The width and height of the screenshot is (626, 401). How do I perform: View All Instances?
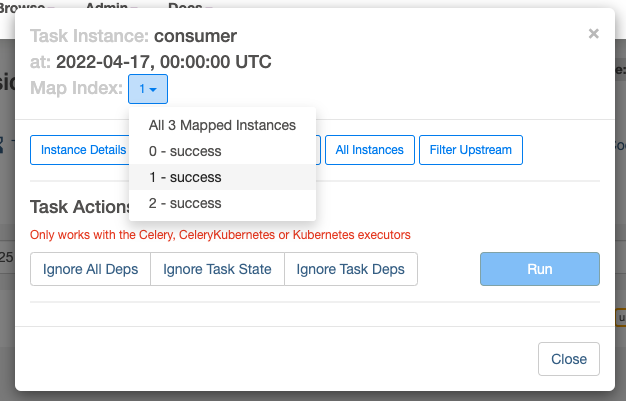[x=370, y=150]
